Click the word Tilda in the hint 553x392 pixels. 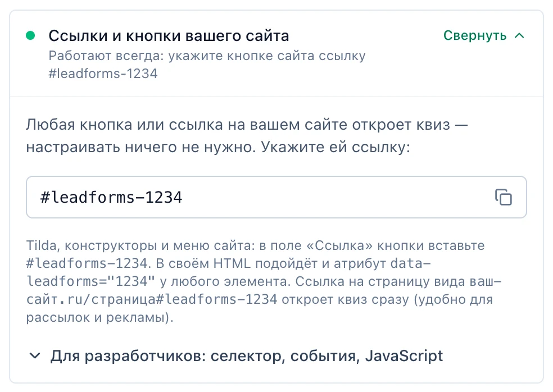pos(41,245)
